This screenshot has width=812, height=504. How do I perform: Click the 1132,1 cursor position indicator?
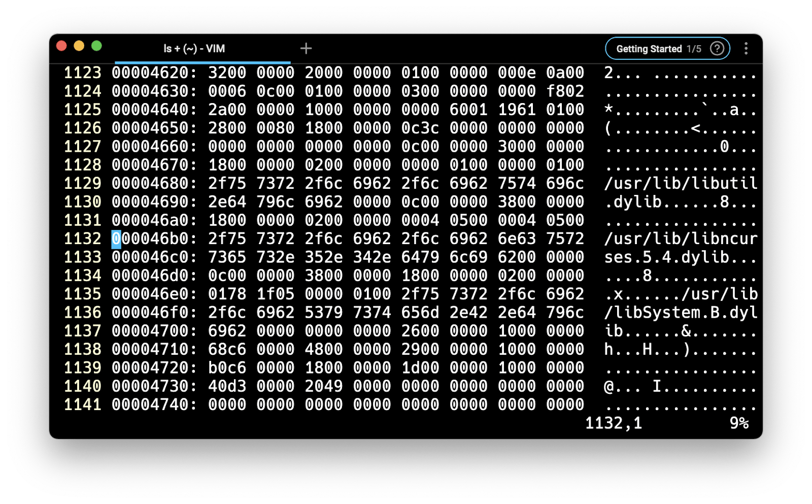tap(613, 423)
